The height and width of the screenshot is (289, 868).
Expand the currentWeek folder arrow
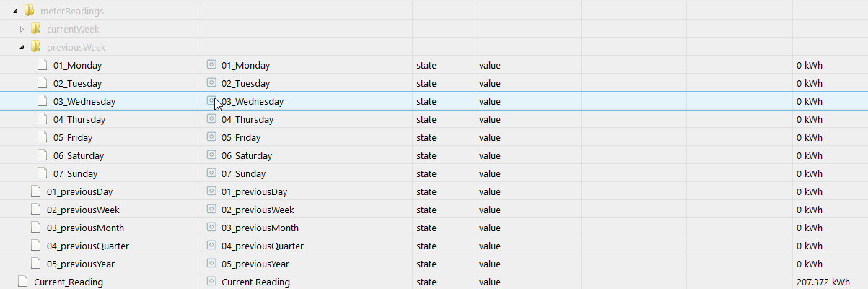(22, 30)
